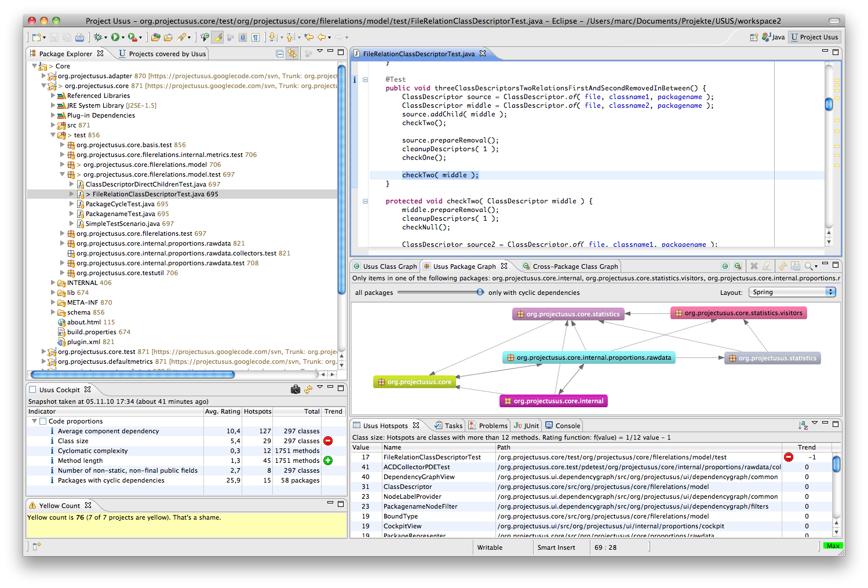
Task: Select plugin.xml 821 file
Action: (x=86, y=342)
